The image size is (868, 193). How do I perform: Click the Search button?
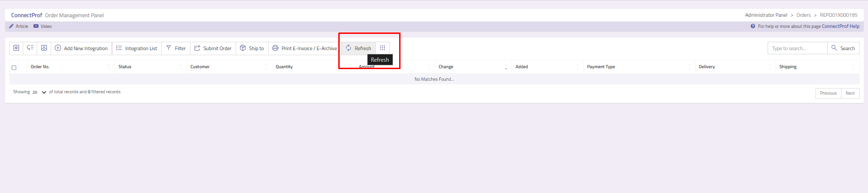pos(843,48)
